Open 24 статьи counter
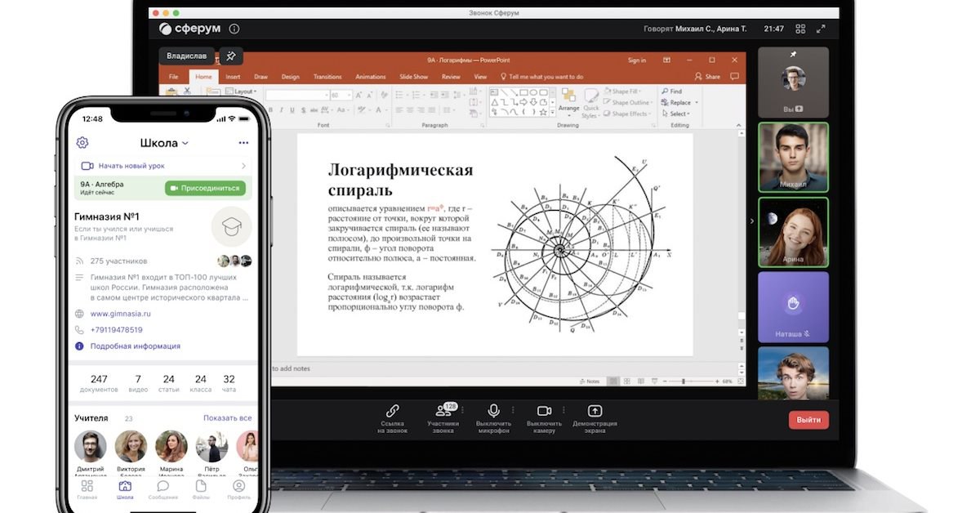980x513 pixels. (x=169, y=383)
